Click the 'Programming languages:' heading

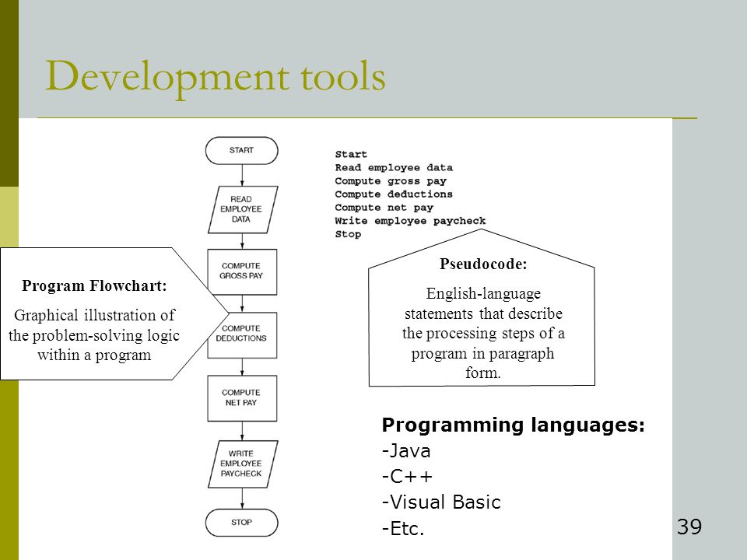(513, 425)
